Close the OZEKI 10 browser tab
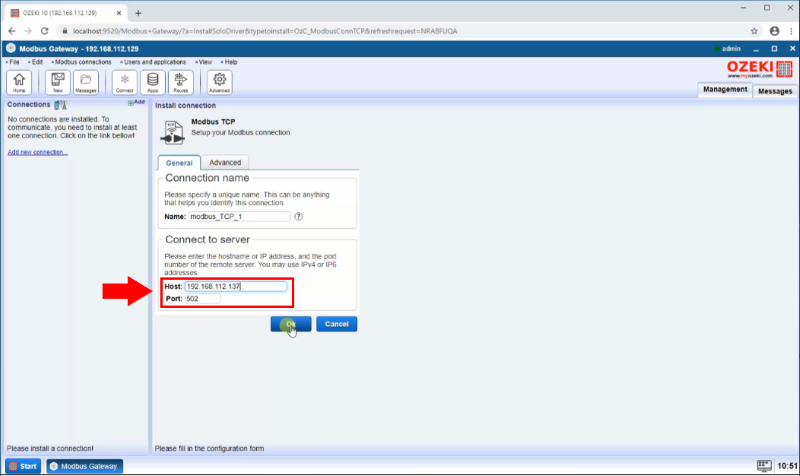 click(x=119, y=13)
